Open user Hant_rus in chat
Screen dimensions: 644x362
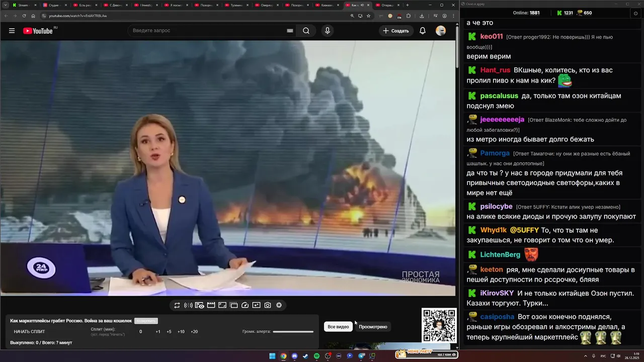pyautogui.click(x=495, y=70)
